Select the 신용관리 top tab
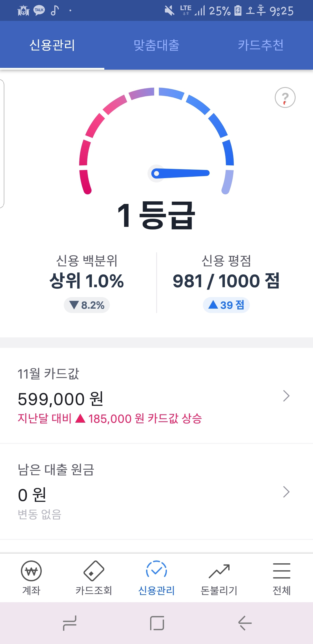 click(x=52, y=45)
